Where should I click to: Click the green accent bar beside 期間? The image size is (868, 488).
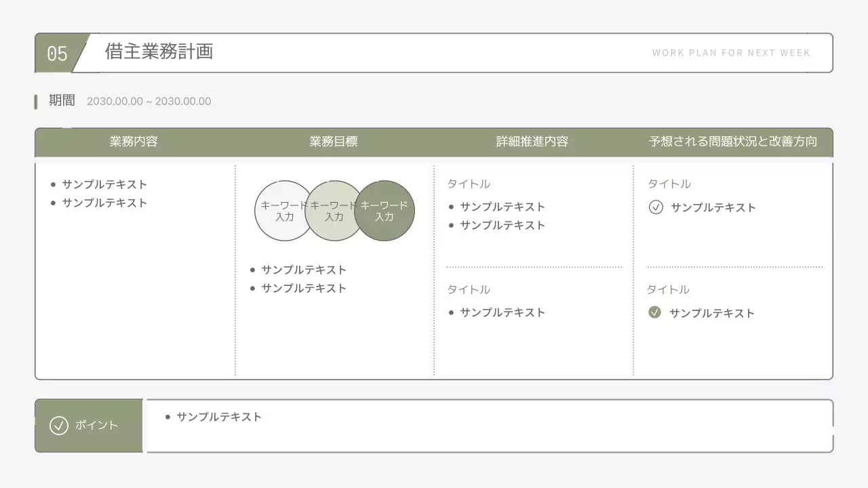[x=35, y=100]
